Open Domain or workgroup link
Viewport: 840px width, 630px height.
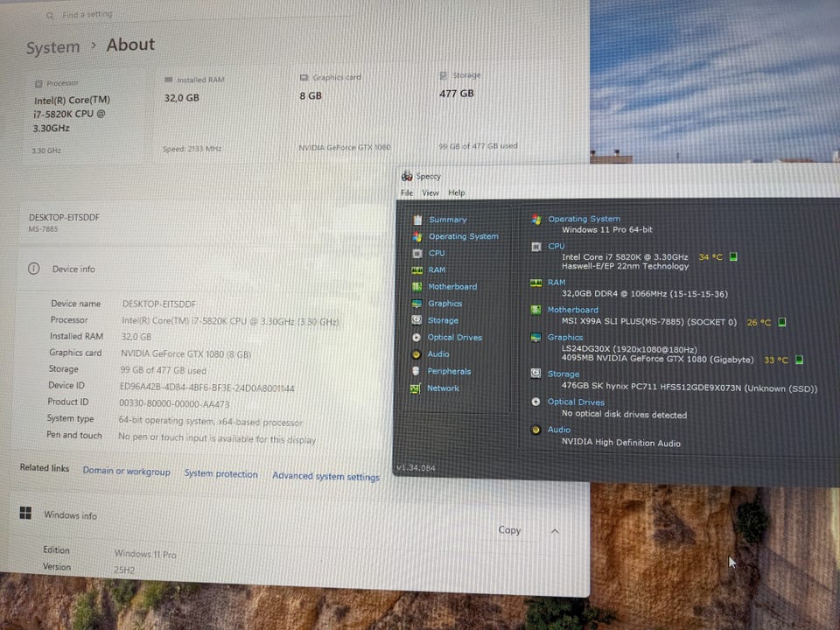coord(126,471)
